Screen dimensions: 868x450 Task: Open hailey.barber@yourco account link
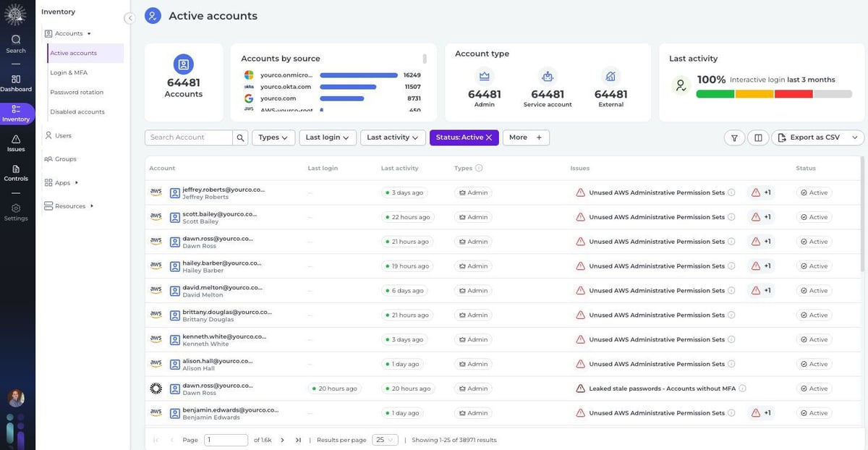pos(222,263)
